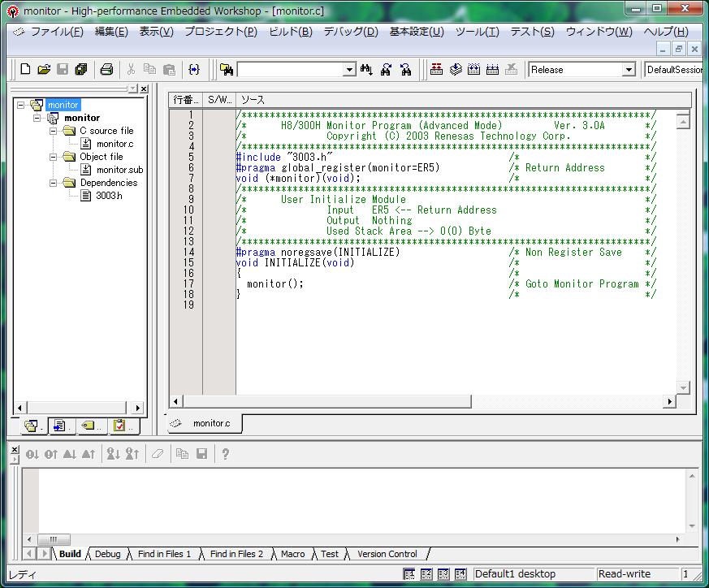The height and width of the screenshot is (588, 709).
Task: Click the bracket matching {} icon
Action: point(193,70)
